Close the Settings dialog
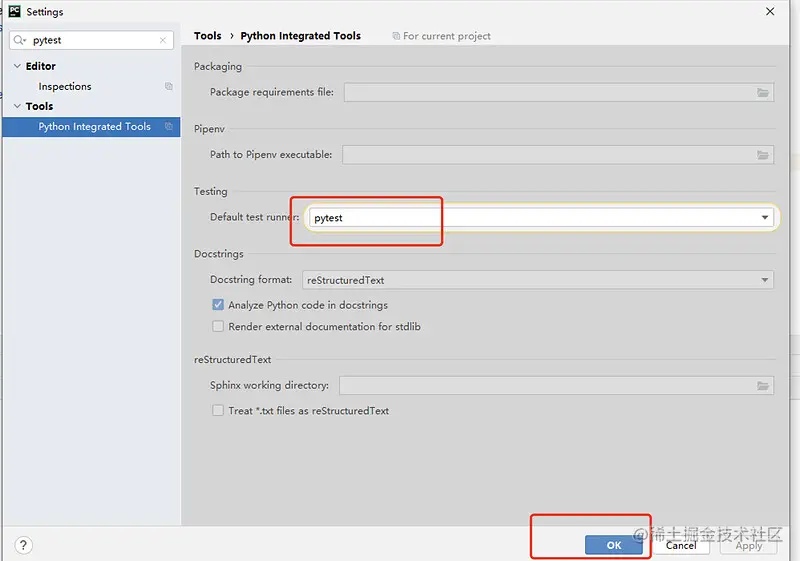 [770, 11]
